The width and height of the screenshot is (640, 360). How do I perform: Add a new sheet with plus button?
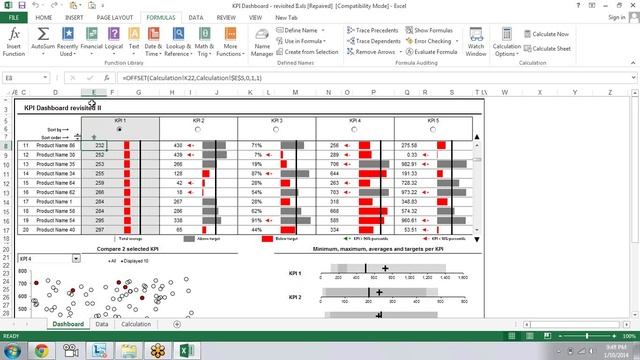tap(177, 324)
